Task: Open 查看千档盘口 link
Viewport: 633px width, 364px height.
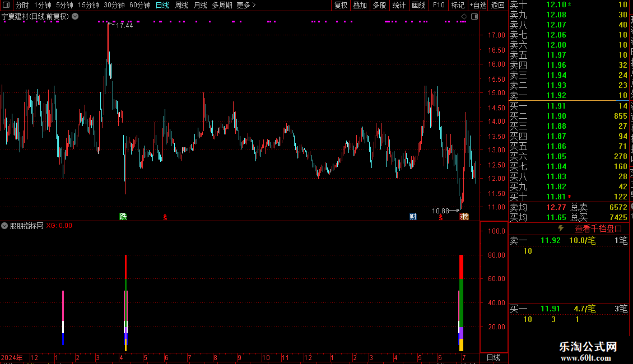Action: click(x=598, y=229)
